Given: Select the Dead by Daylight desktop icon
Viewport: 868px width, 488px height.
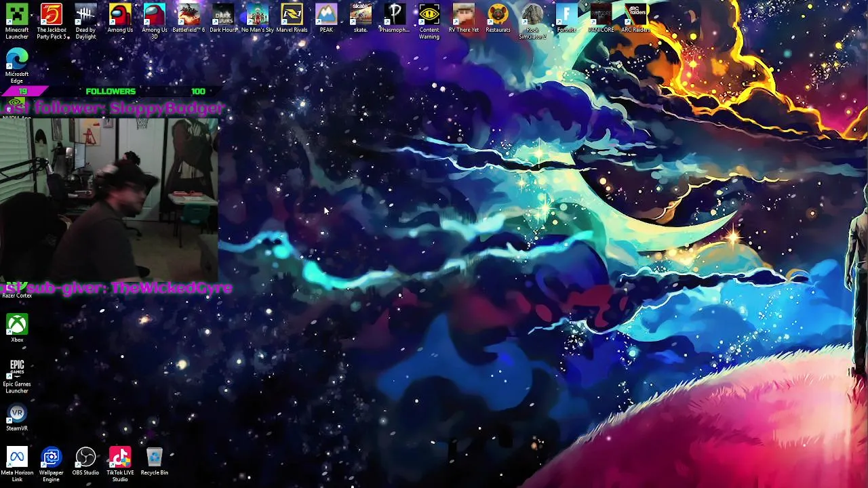Looking at the screenshot, I should (85, 21).
